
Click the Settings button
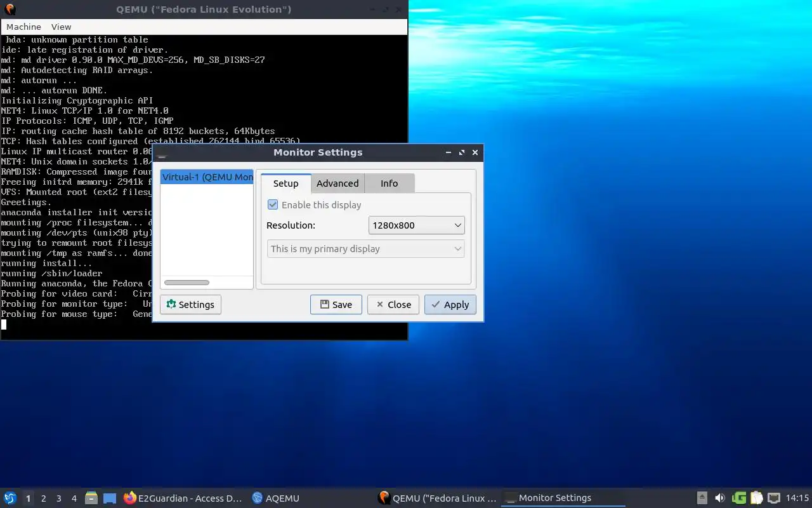tap(190, 305)
